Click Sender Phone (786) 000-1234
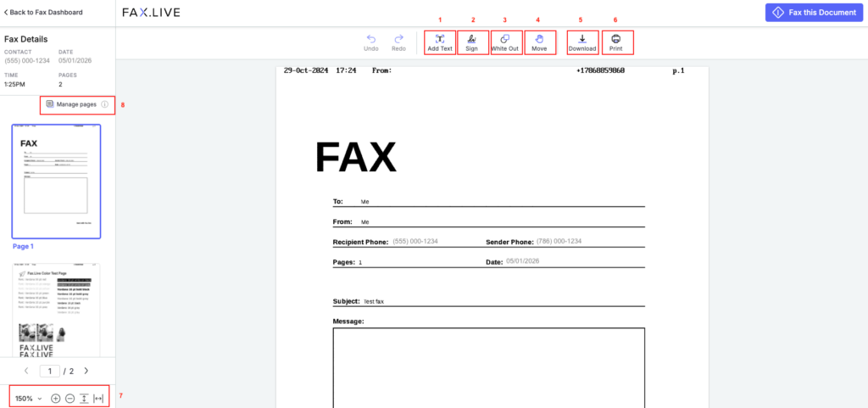This screenshot has height=408, width=868. (x=559, y=242)
